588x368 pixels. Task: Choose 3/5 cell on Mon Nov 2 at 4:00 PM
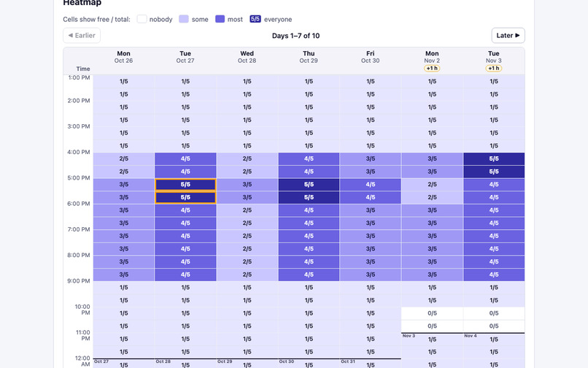(x=432, y=158)
